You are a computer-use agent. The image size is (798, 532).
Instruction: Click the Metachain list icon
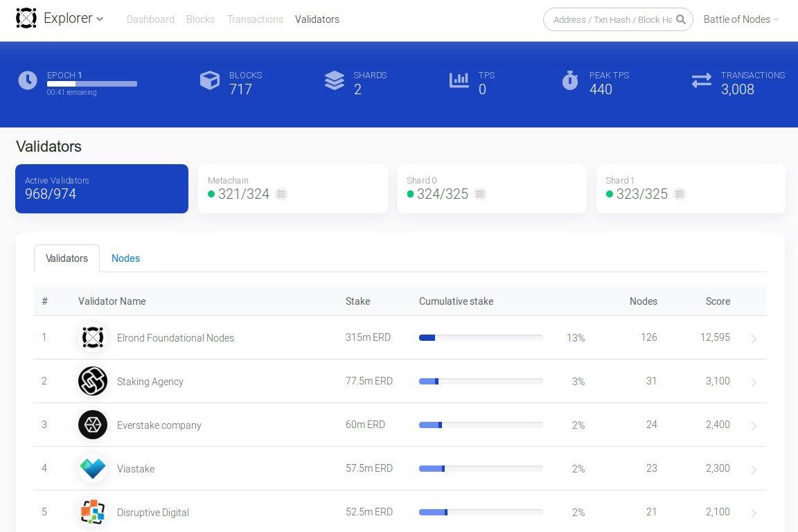coord(281,194)
